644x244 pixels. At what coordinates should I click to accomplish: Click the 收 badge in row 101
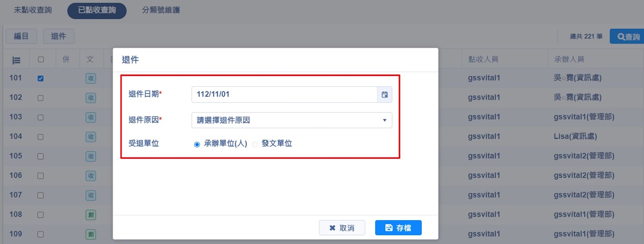(91, 78)
